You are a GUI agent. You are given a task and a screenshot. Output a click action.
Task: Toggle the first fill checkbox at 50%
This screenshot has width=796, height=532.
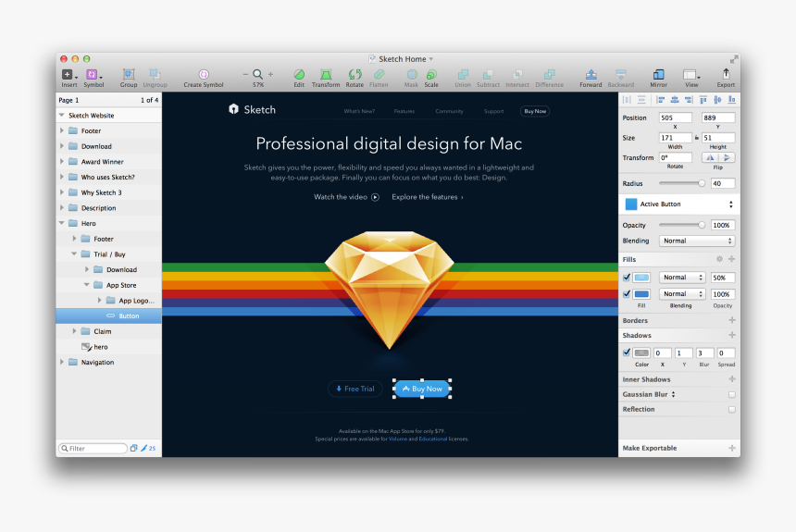coord(627,278)
